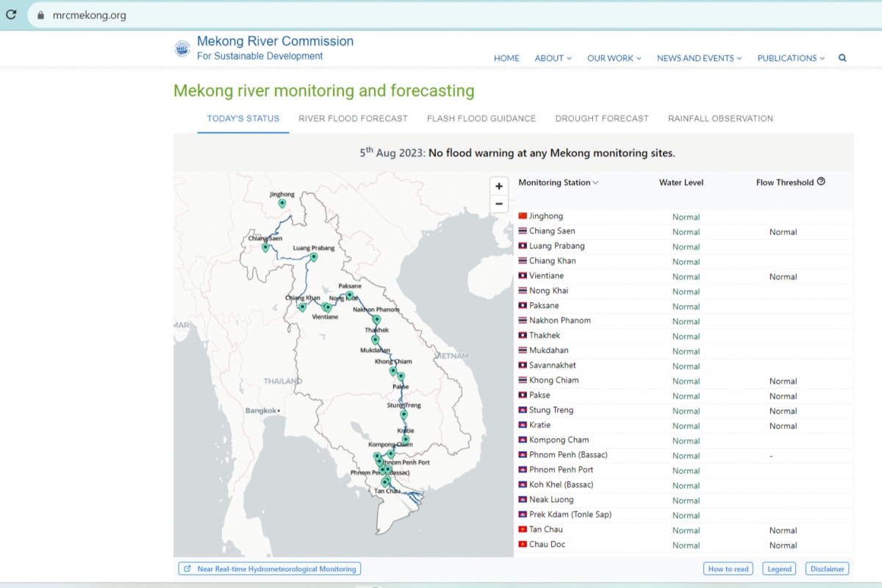Click the Luang Prabang map marker
Image resolution: width=882 pixels, height=588 pixels.
[x=313, y=257]
